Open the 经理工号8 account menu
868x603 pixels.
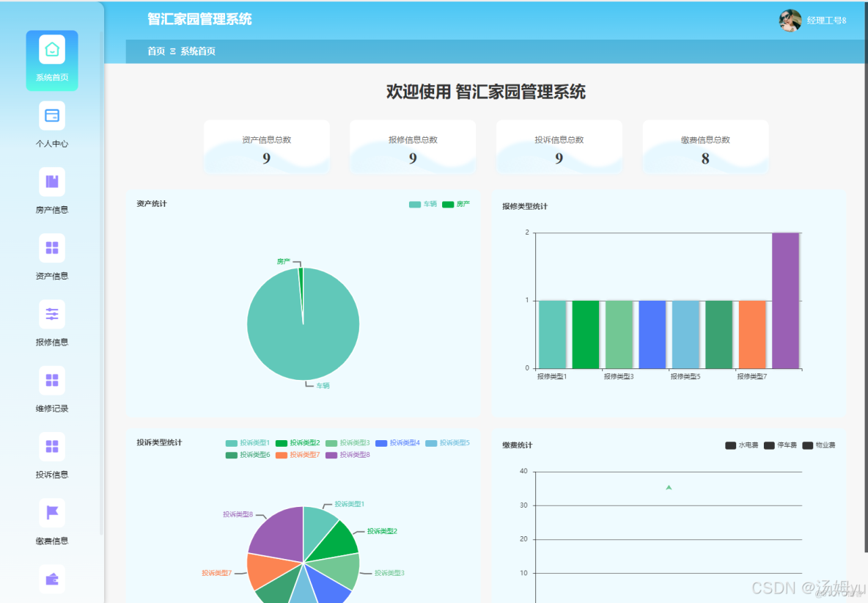coord(814,21)
